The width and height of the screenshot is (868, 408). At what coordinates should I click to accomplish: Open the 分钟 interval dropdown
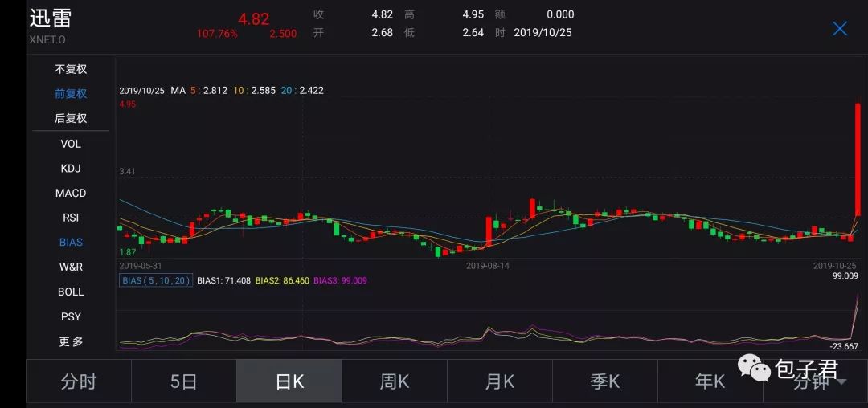(x=815, y=381)
